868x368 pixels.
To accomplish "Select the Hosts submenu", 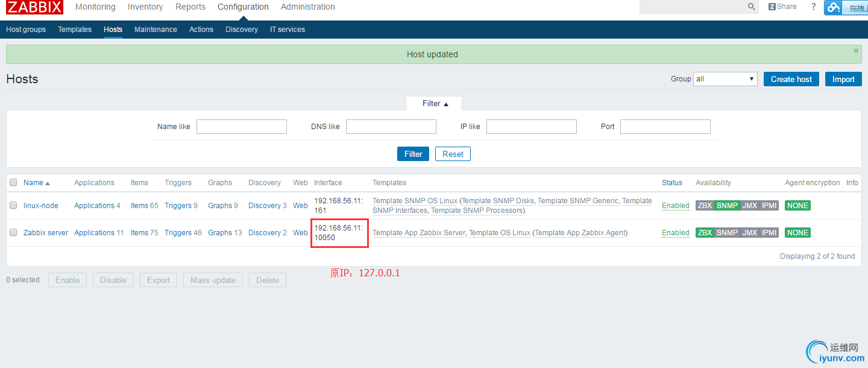I will pyautogui.click(x=113, y=30).
